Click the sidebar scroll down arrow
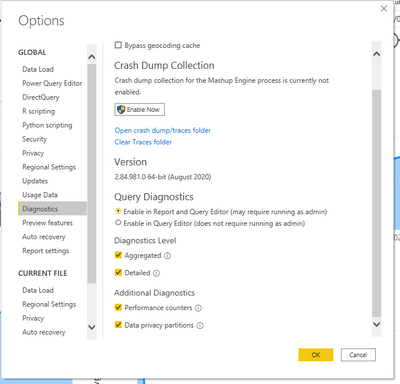Viewport: 400px width, 384px height. coord(92,327)
